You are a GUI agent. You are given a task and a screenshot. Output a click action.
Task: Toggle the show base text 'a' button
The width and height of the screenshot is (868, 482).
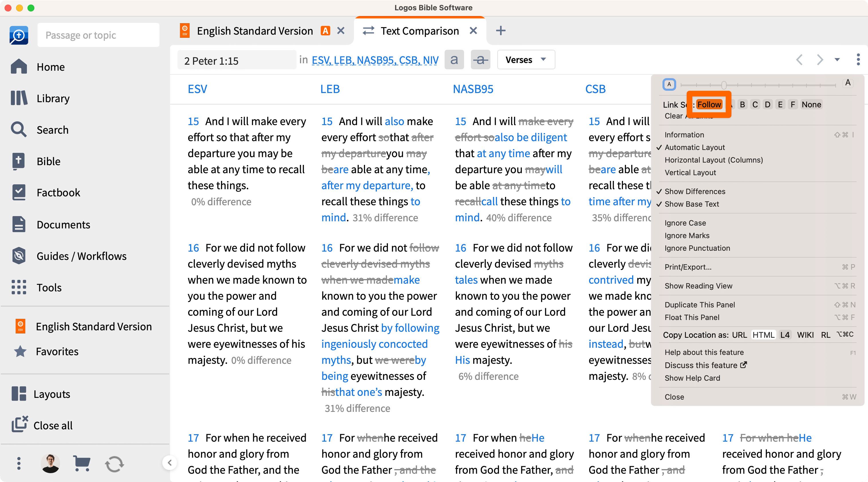(454, 60)
